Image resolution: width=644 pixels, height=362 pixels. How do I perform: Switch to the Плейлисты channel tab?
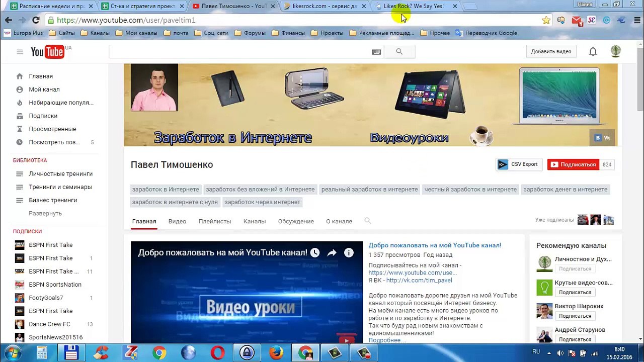coord(215,221)
